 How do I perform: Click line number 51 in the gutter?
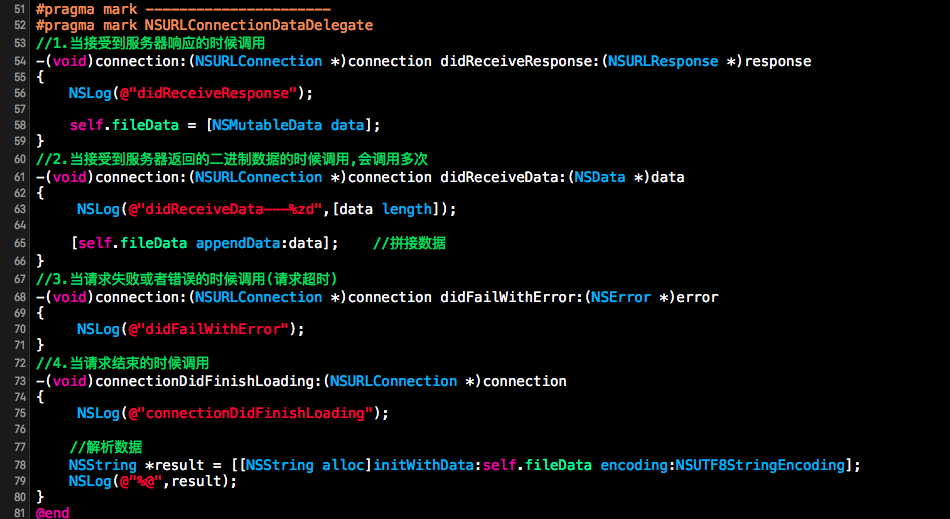click(19, 9)
